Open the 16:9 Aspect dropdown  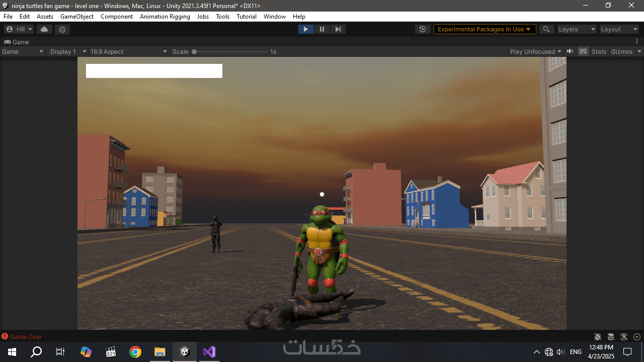[x=129, y=51]
